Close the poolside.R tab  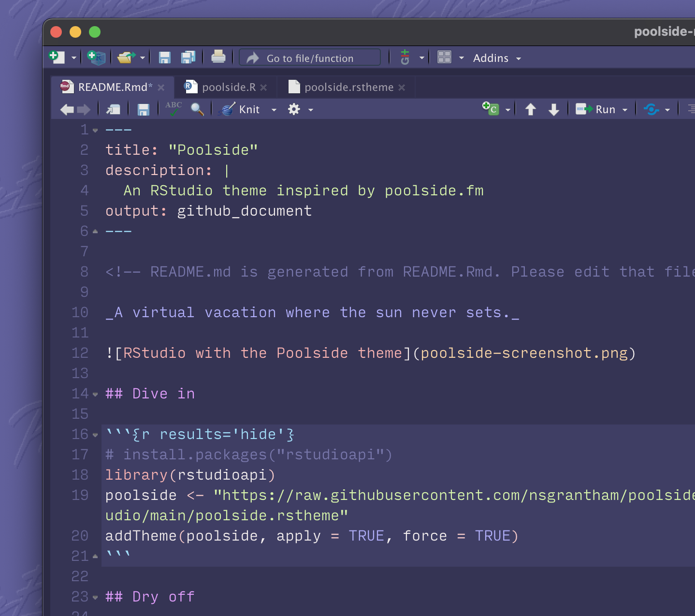263,88
